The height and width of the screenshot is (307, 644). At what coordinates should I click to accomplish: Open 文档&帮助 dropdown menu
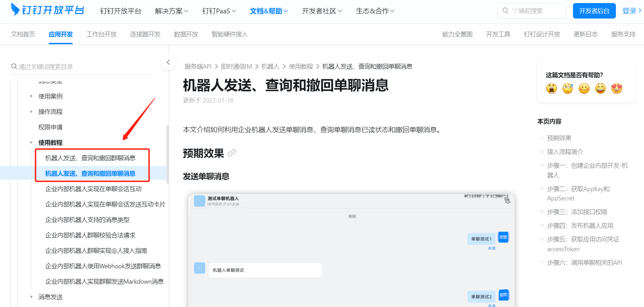(269, 11)
